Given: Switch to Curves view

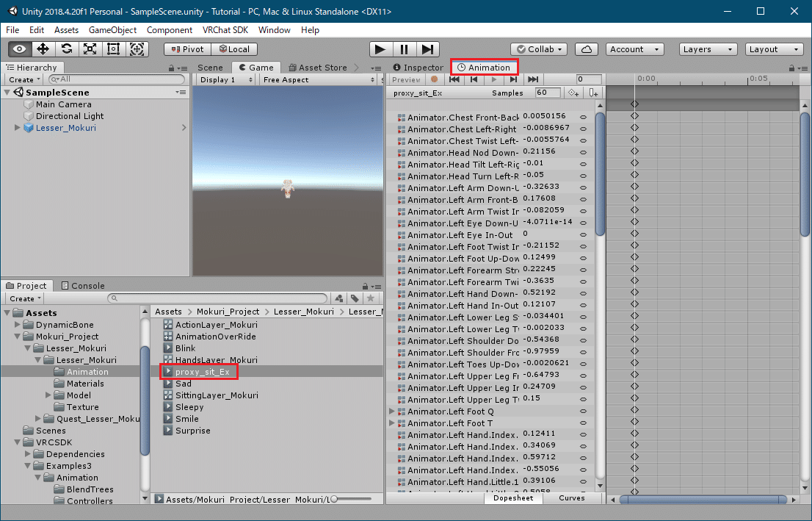Looking at the screenshot, I should point(572,497).
